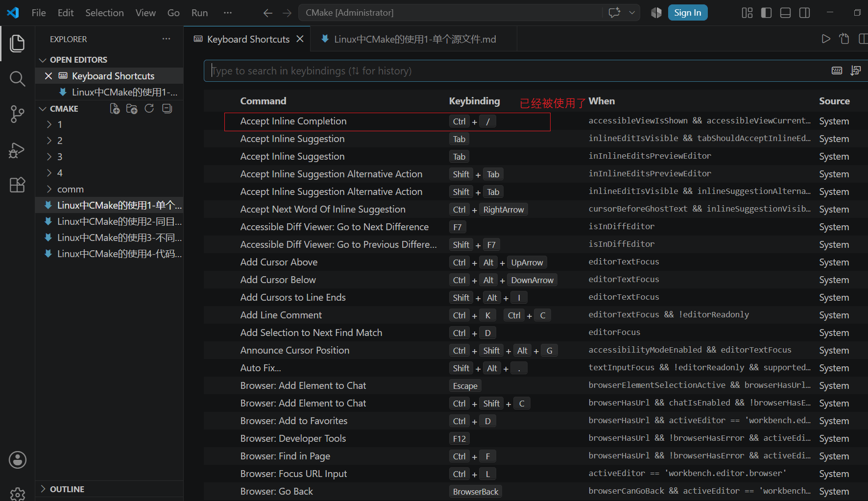
Task: Click the run action in editor toolbar
Action: point(826,39)
